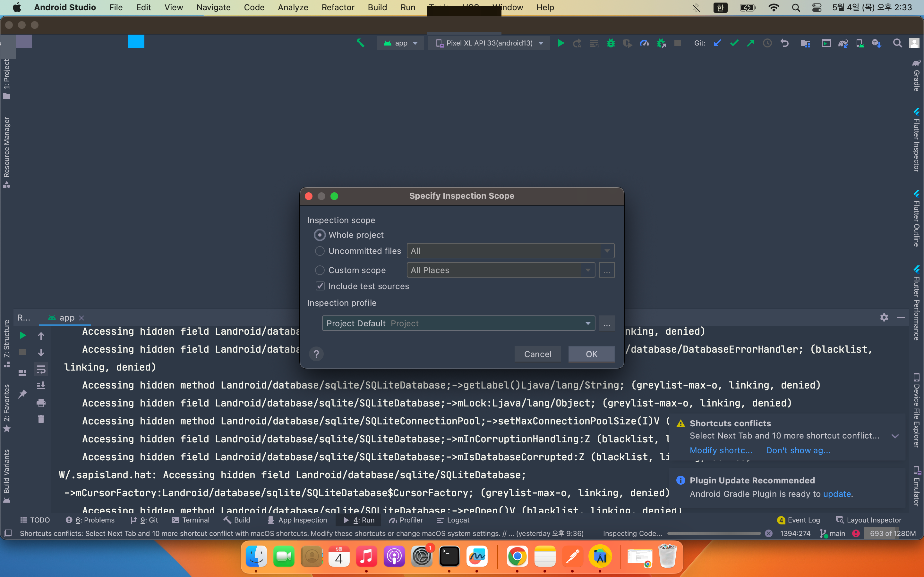Click the green Run app play icon

[x=561, y=43]
